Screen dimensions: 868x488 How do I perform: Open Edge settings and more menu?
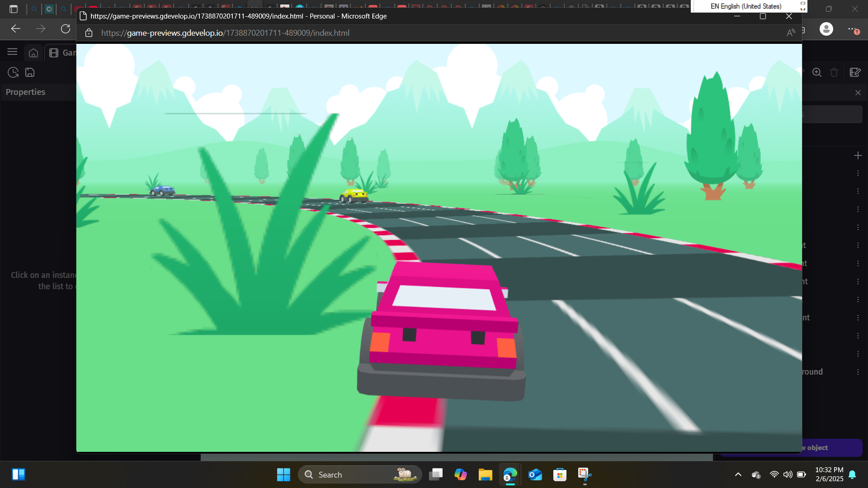(853, 29)
